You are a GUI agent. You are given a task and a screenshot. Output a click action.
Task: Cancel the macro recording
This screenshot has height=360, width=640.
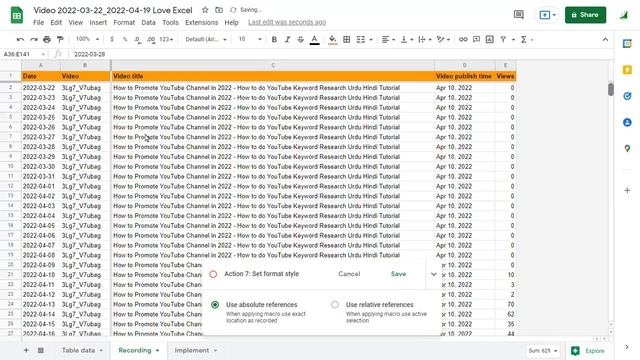point(349,274)
